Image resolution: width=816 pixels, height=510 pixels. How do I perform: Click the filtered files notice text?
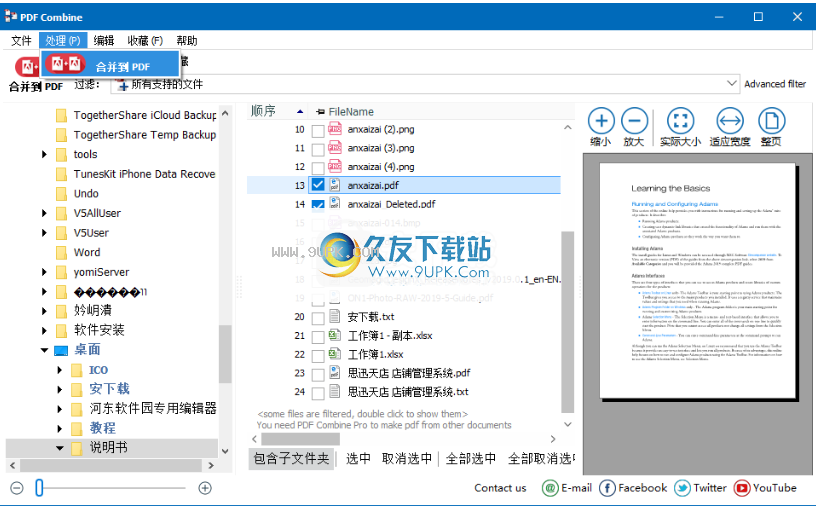point(363,414)
